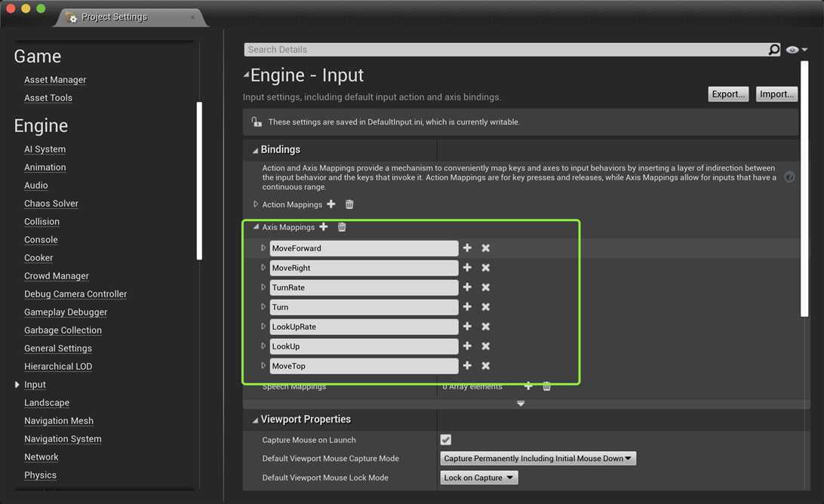
Task: Open Asset Tools settings
Action: 48,98
